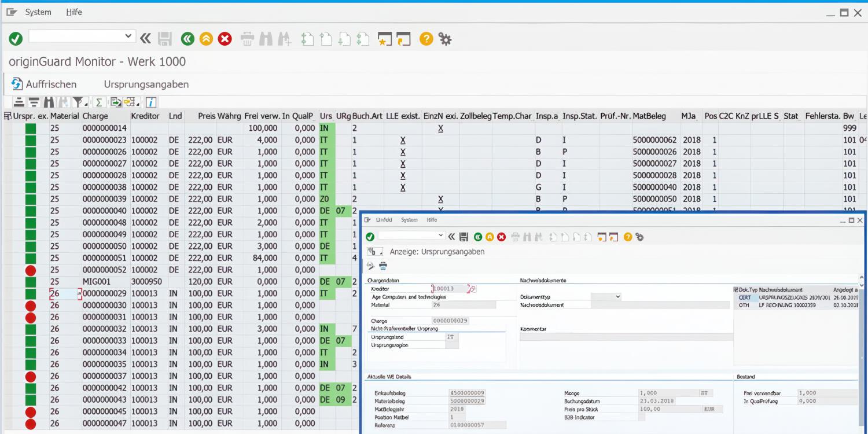
Task: Click the print icon in Ursprungsangaben dialog
Action: coord(382,266)
